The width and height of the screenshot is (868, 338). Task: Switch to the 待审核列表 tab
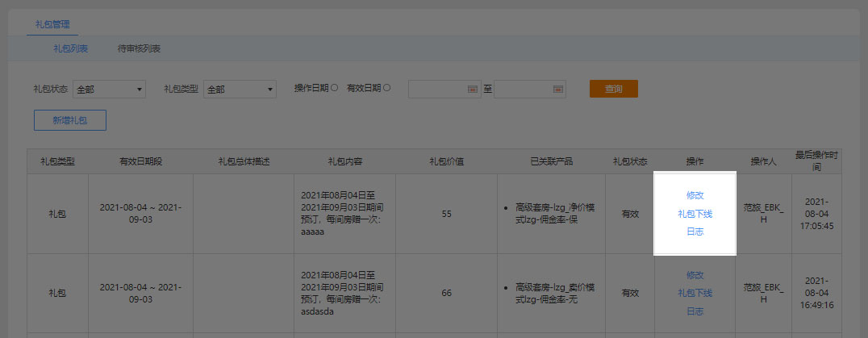tap(139, 48)
